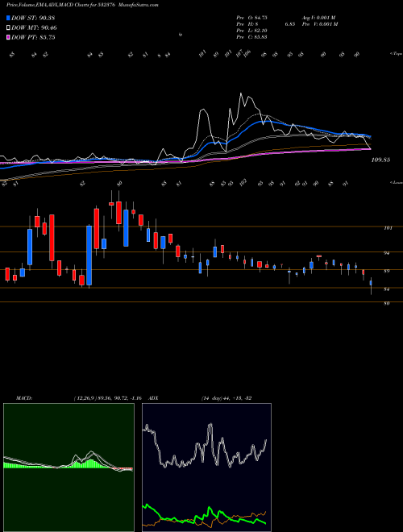Click the ADX values '(14 day) 44, +18, -32'
The image size is (403, 532).
[x=226, y=398]
